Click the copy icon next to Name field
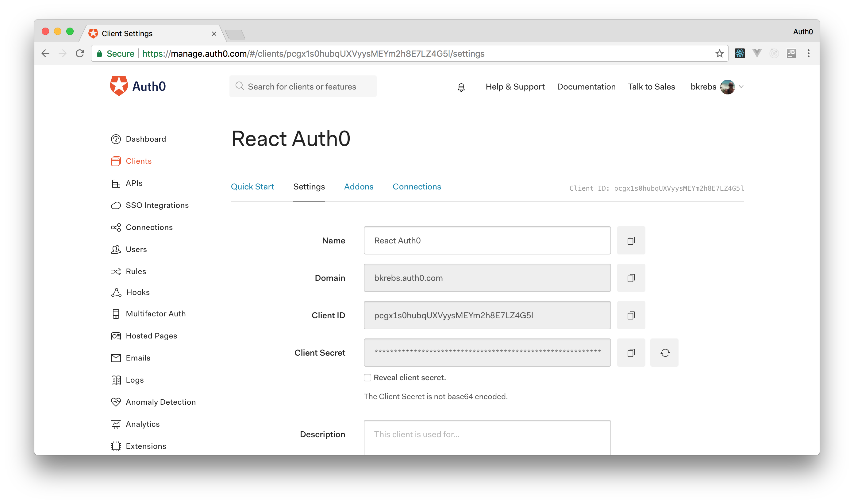 [x=631, y=240]
